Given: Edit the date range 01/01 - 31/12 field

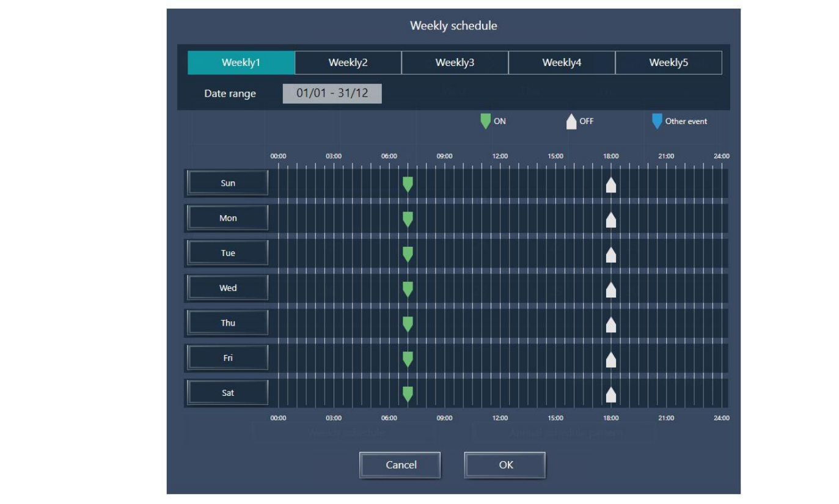Looking at the screenshot, I should coord(332,93).
